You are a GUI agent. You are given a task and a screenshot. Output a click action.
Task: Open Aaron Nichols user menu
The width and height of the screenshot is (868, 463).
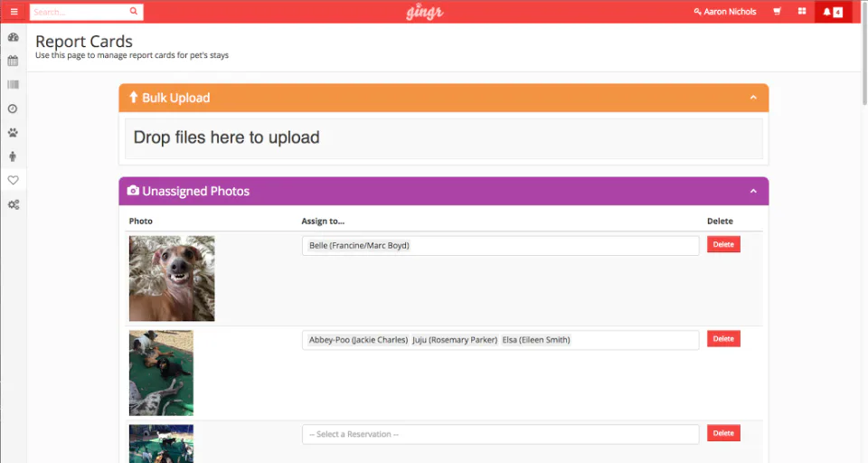pos(724,12)
